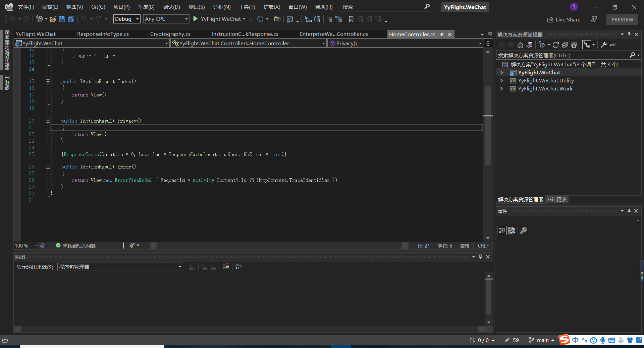Click the property pages wrench icon in Properties
Viewport: 644px width, 348px height.
[x=523, y=230]
